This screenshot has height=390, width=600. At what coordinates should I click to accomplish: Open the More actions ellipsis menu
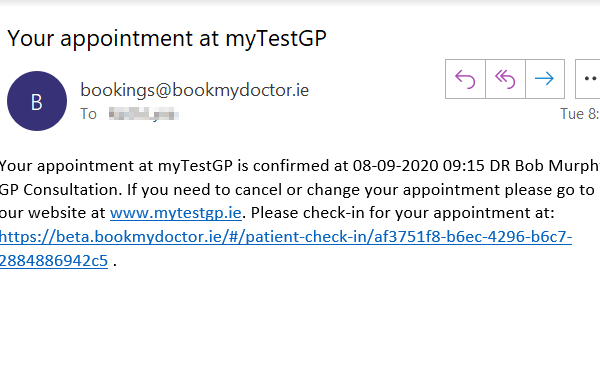pos(589,79)
